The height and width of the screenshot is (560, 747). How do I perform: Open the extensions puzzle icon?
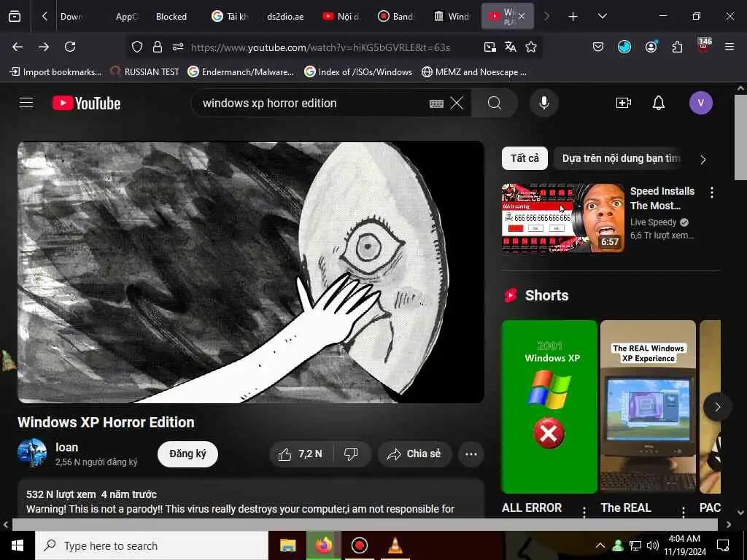(677, 47)
